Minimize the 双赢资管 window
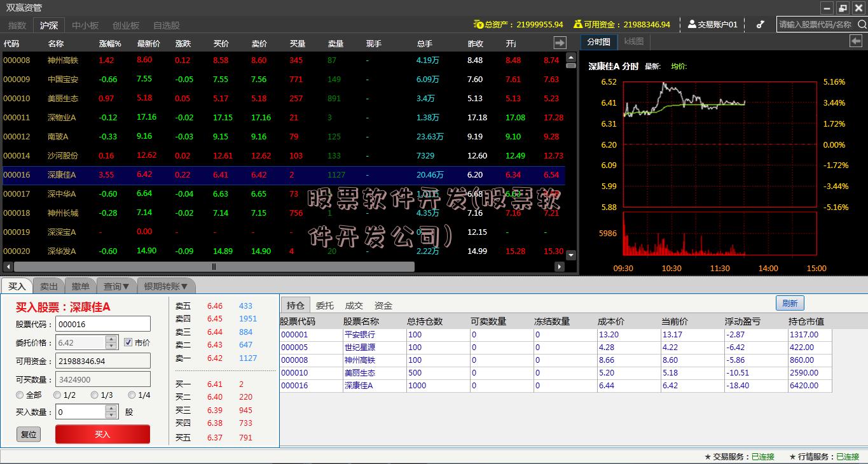868x464 pixels. (826, 8)
